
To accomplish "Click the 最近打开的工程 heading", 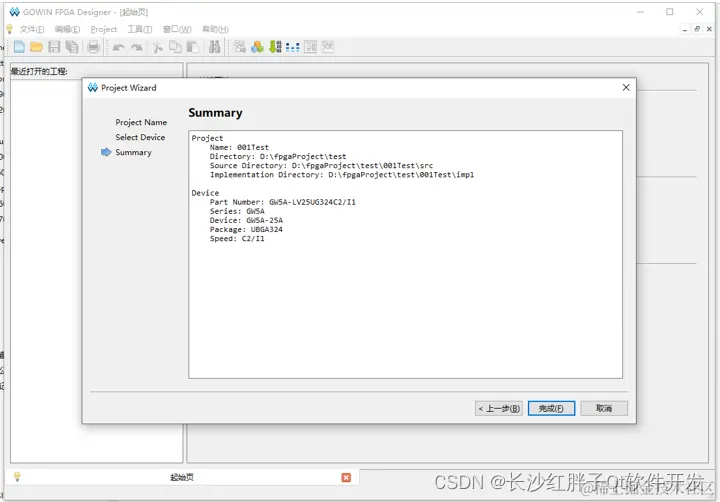I will [x=39, y=71].
